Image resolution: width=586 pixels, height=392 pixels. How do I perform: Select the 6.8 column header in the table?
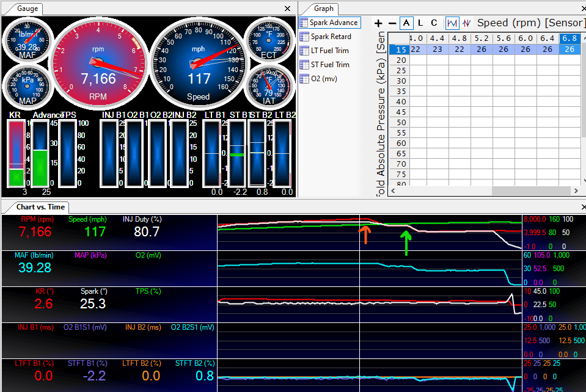click(x=570, y=38)
